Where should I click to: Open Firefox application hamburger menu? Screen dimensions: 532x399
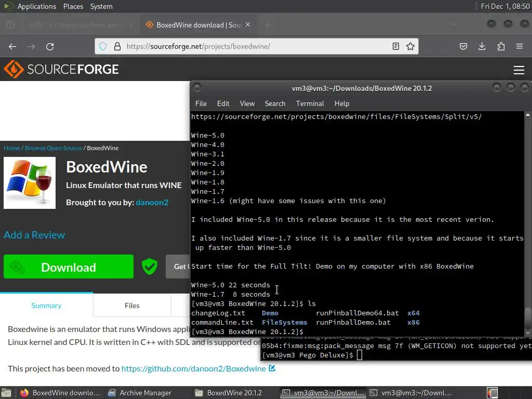click(520, 46)
